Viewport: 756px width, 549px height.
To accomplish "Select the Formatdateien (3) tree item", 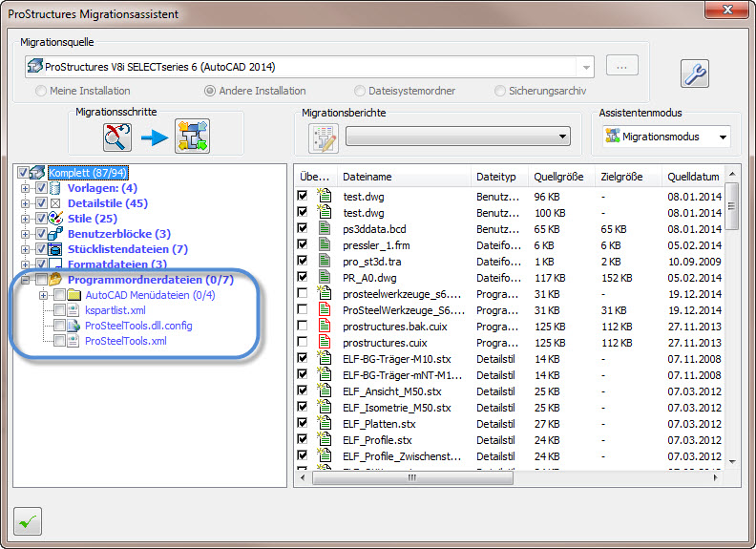I will click(117, 264).
